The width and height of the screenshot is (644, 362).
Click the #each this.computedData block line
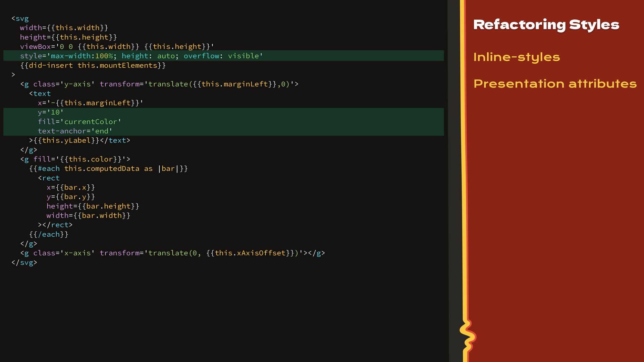click(108, 169)
